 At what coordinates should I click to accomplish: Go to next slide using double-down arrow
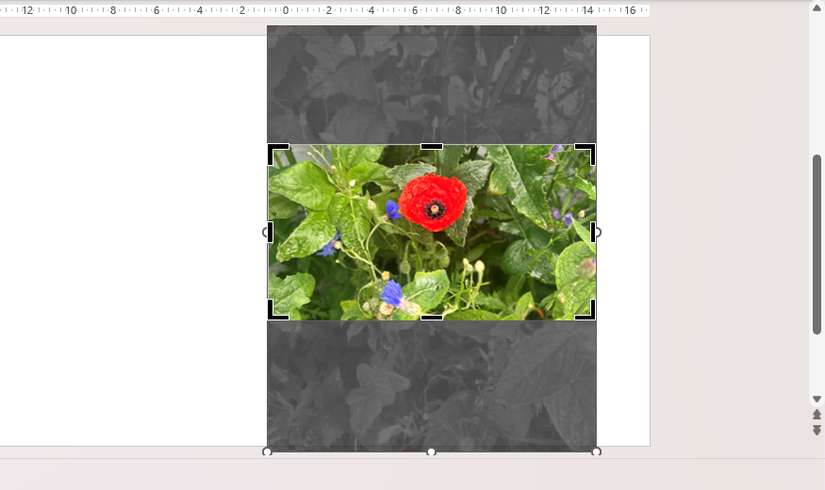(817, 431)
